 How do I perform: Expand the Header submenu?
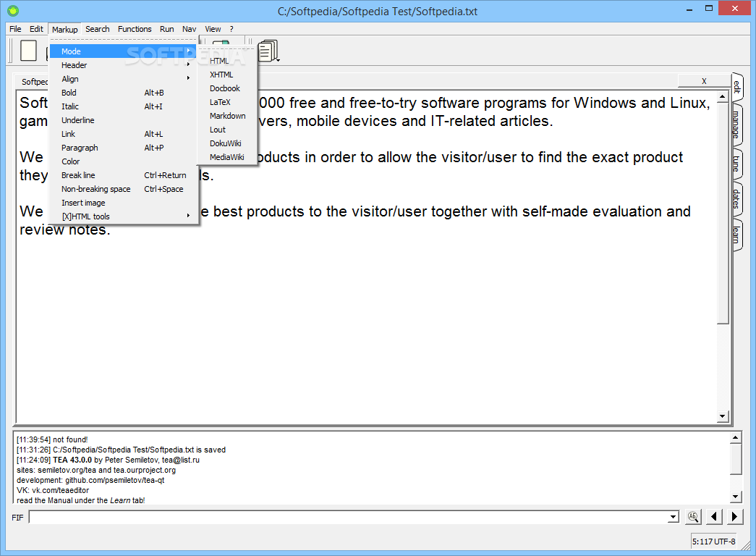tap(124, 65)
